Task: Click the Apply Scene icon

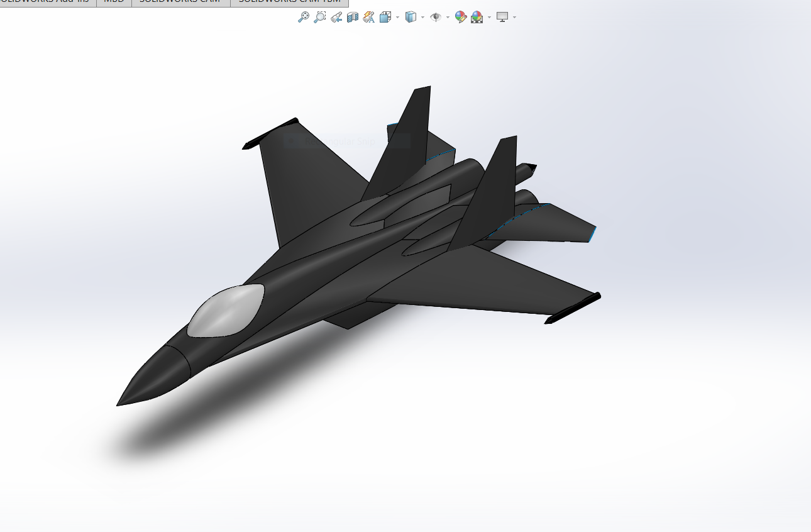Action: [x=477, y=18]
